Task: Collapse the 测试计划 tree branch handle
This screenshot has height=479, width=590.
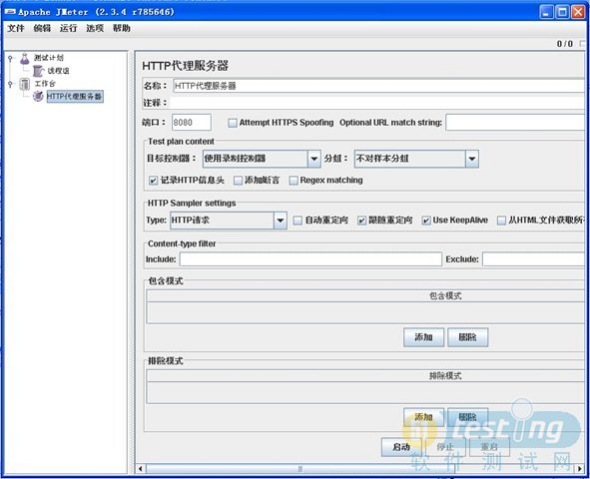Action: (x=10, y=58)
